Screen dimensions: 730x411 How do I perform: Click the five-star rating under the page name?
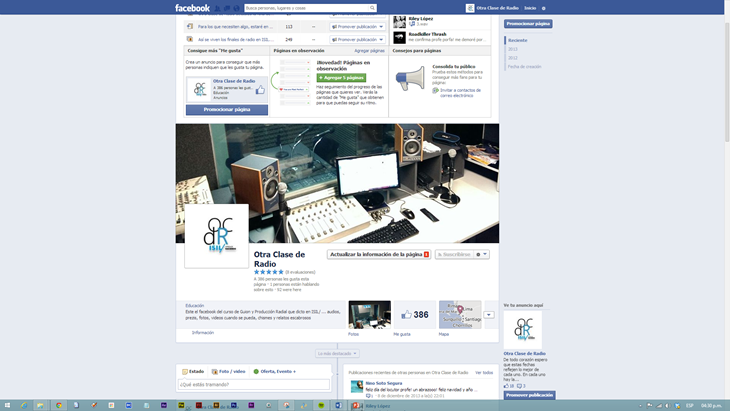(269, 272)
